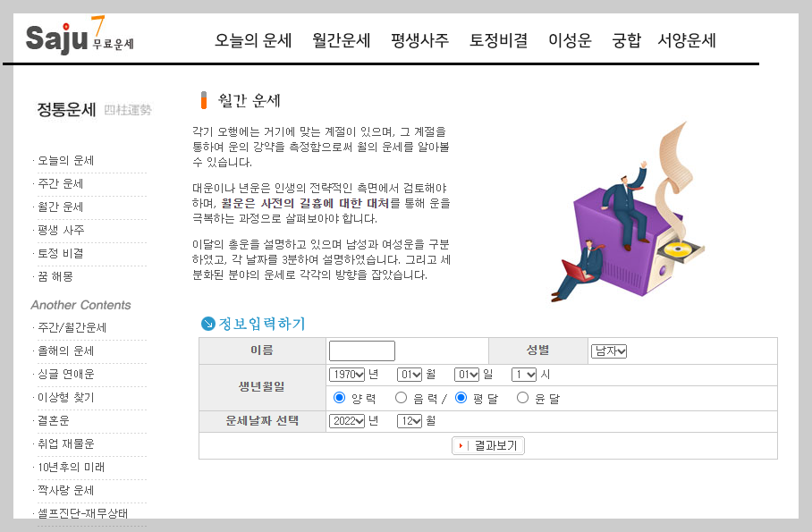Open fortune month dropdown showing 12
812x532 pixels.
pyautogui.click(x=410, y=421)
